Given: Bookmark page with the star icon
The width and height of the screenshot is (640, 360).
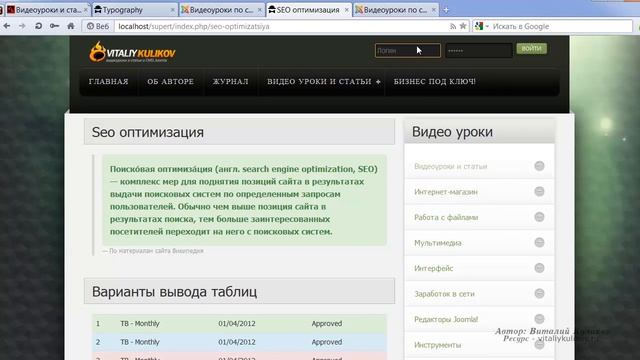Looking at the screenshot, I should coord(463,26).
